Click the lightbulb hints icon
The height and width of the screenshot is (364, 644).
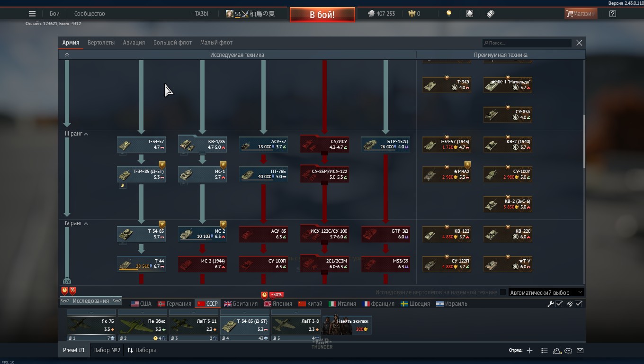tap(449, 14)
